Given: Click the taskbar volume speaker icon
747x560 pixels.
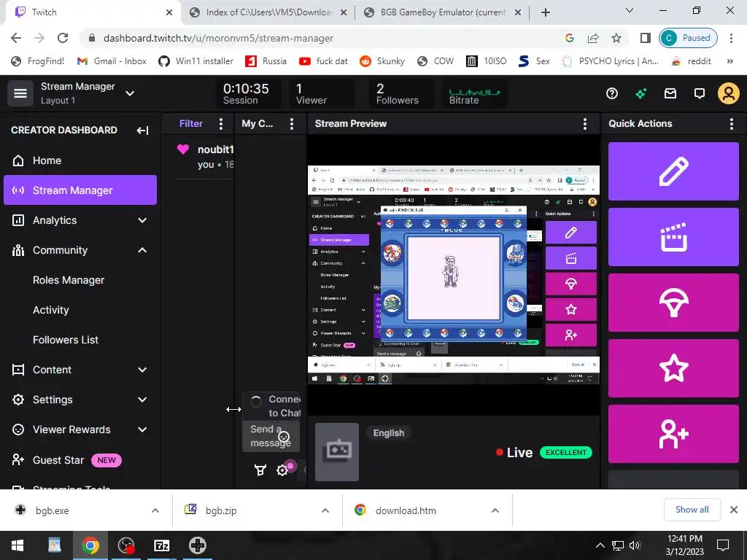Looking at the screenshot, I should [x=635, y=545].
